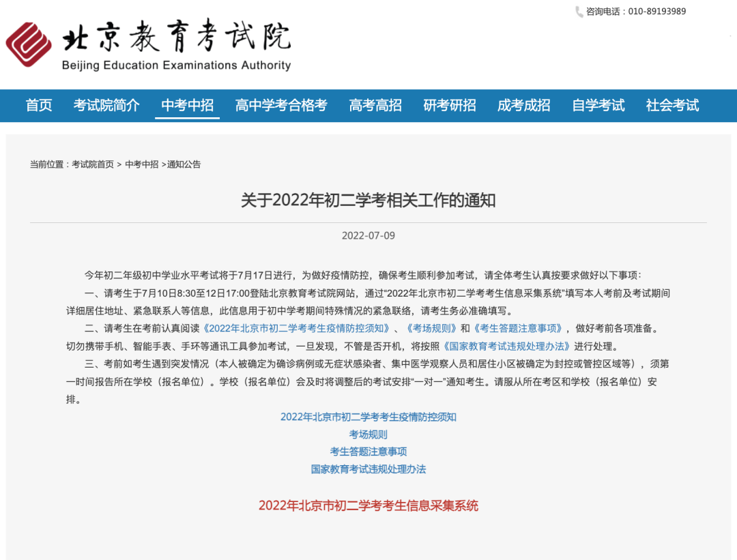Open inline link 《国家教育考试违规处理办法》

click(x=506, y=347)
